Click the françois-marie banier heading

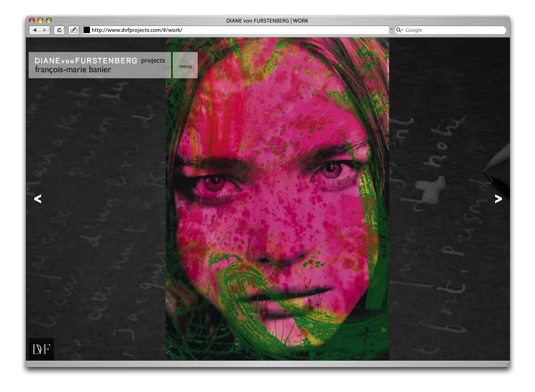pos(73,70)
